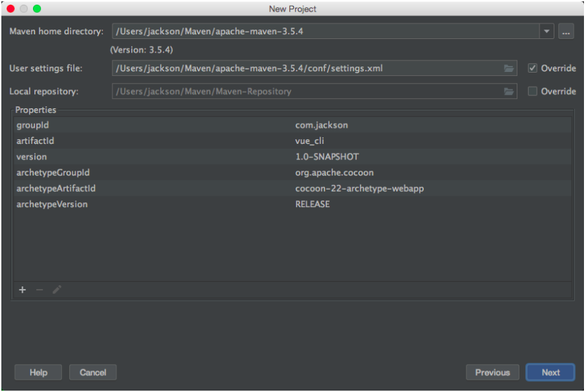Select the version property row

tap(293, 157)
